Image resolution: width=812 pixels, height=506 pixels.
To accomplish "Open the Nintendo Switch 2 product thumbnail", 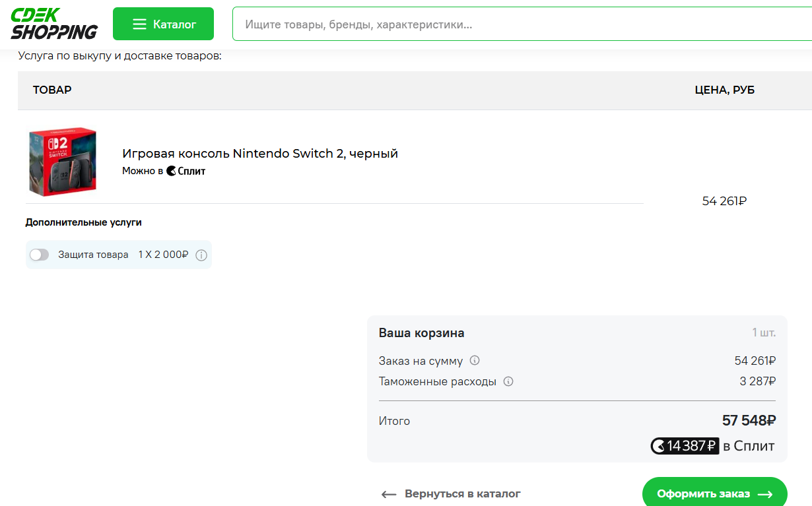I will [x=63, y=162].
